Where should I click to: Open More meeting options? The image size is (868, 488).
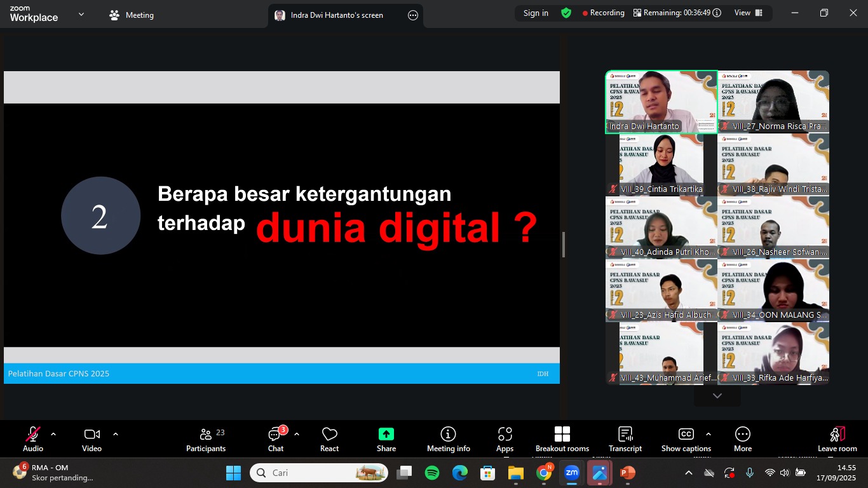click(742, 438)
